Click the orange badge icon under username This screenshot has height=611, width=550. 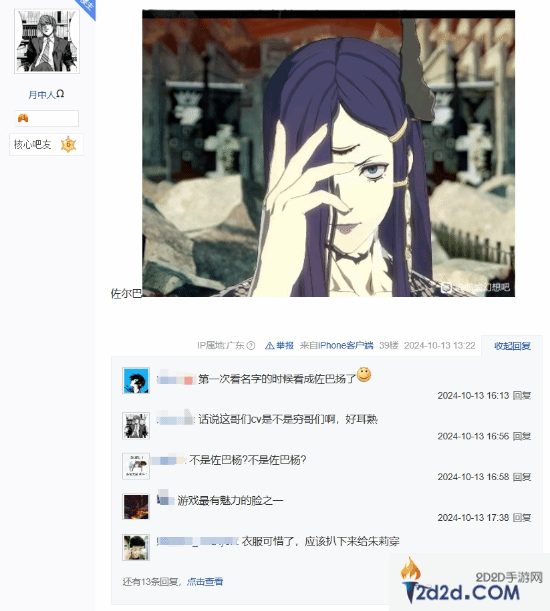(x=23, y=118)
